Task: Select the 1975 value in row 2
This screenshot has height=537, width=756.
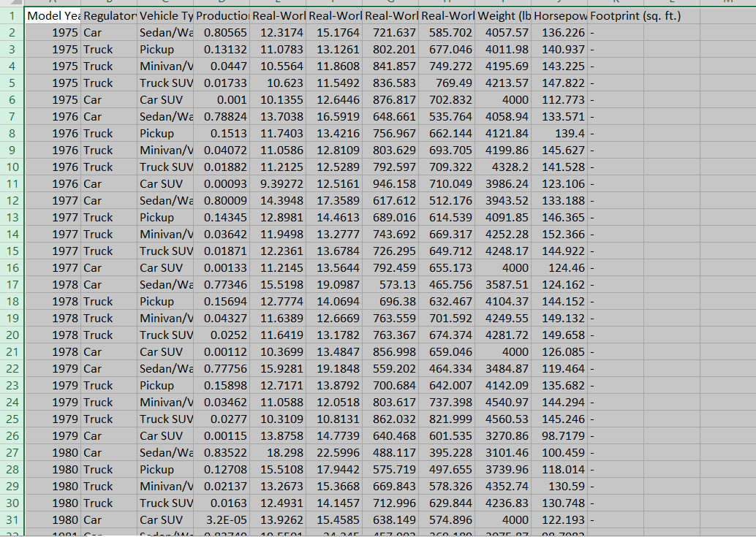Action: click(x=53, y=32)
